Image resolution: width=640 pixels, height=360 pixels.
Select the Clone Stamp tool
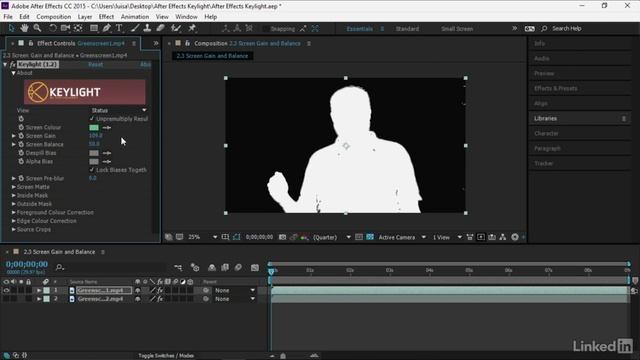[x=147, y=28]
